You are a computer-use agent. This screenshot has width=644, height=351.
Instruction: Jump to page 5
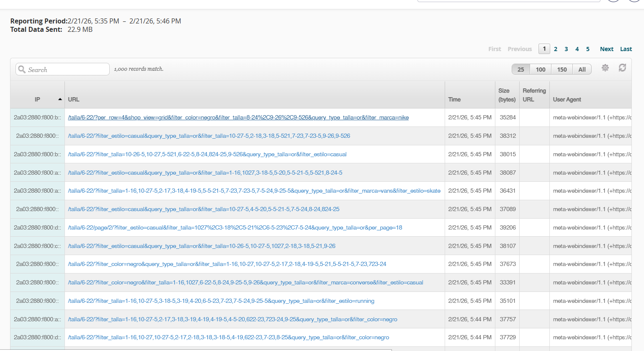tap(588, 49)
